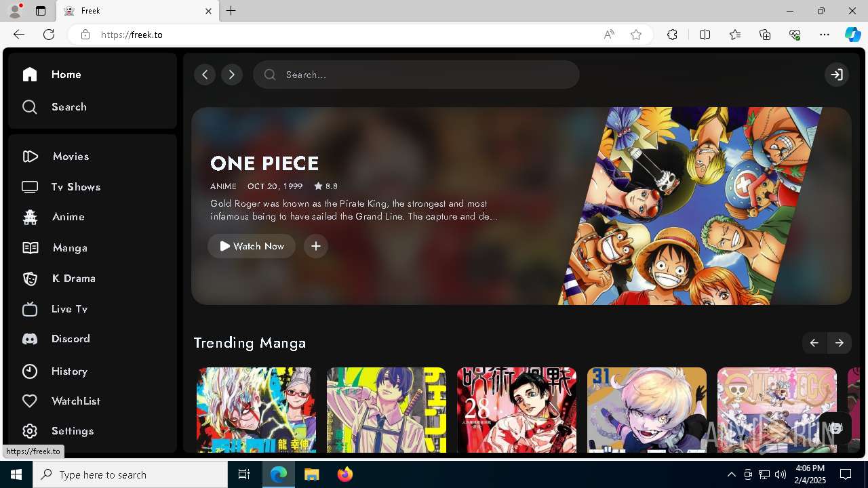Viewport: 868px width, 488px height.
Task: Show next Trending Manga items
Action: coord(840,343)
